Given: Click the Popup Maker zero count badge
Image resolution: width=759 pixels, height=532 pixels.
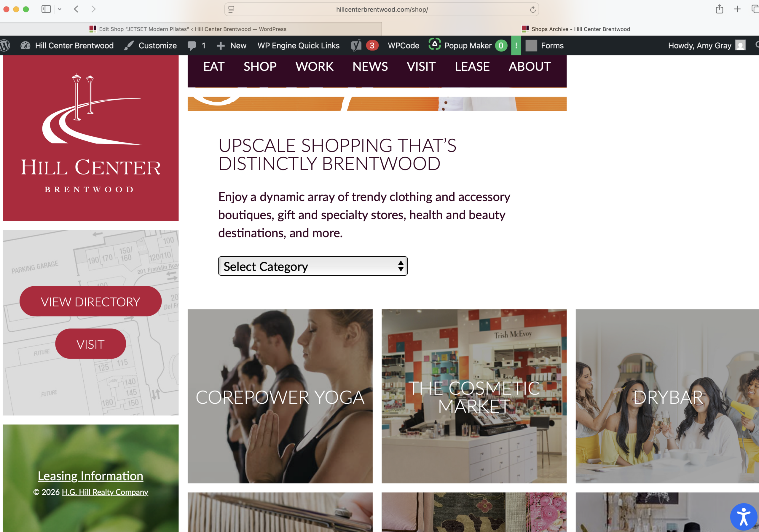Looking at the screenshot, I should (501, 45).
